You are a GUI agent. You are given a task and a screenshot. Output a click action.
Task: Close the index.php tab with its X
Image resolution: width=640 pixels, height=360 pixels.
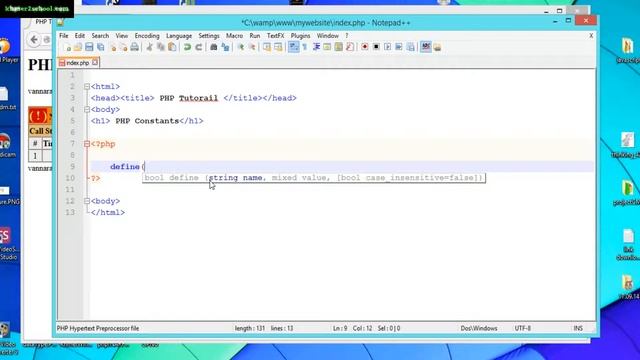[95, 62]
